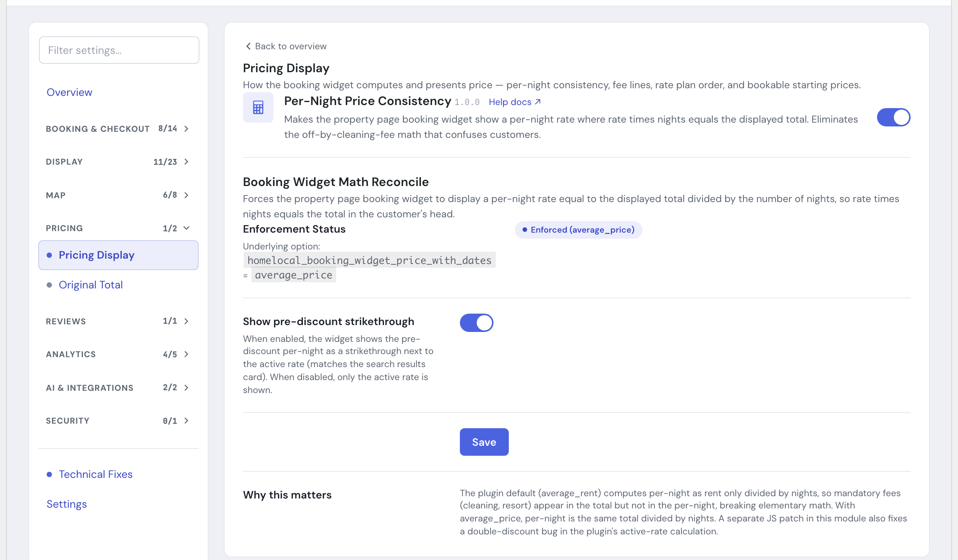Click the Enforced (average_price) status badge
The image size is (958, 560).
[578, 230]
